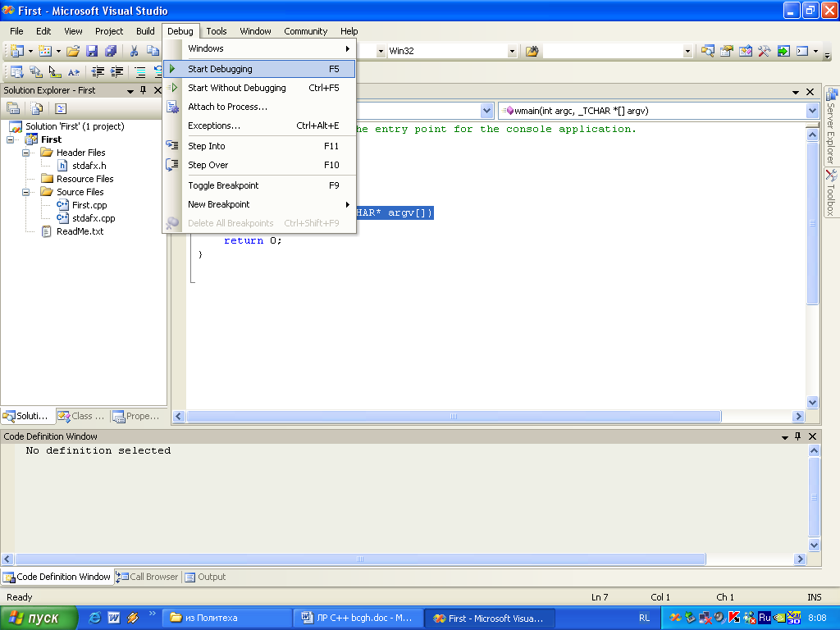Viewport: 840px width, 630px height.
Task: Switch to the Output tab
Action: click(206, 577)
